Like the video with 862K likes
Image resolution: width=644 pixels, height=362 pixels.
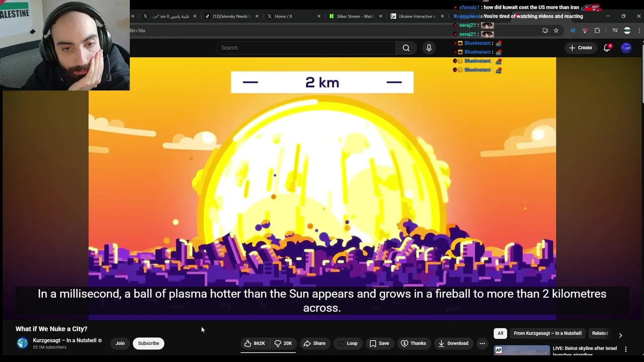(x=255, y=343)
